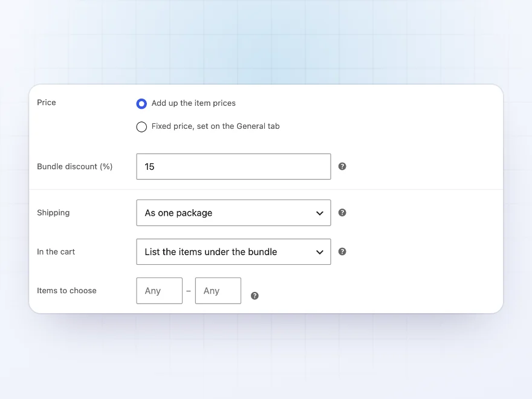Image resolution: width=532 pixels, height=399 pixels.
Task: Click help icon beside 'In the cart'
Action: click(342, 251)
